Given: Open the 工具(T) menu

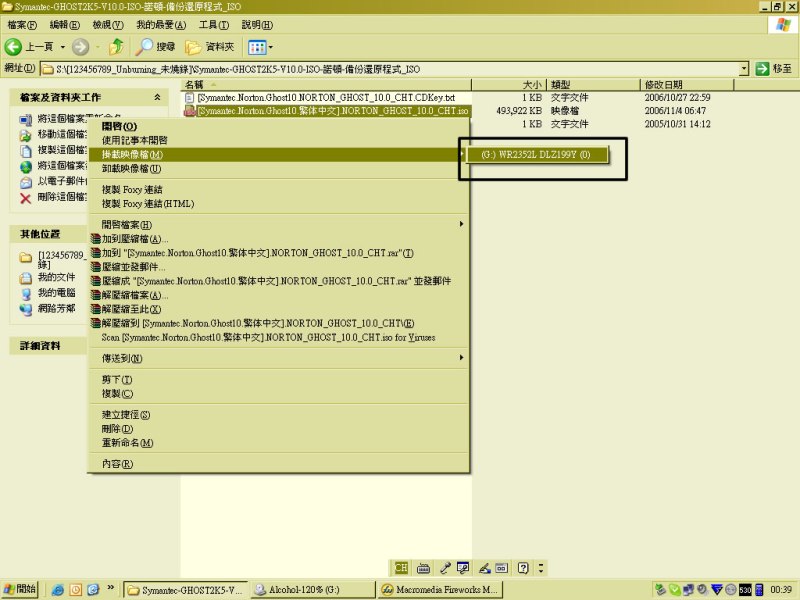Looking at the screenshot, I should [214, 24].
